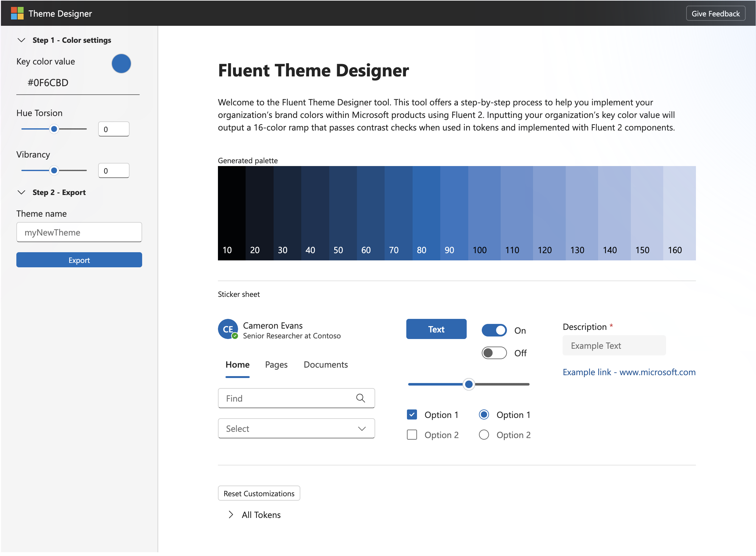Select palette swatch 50

pyautogui.click(x=343, y=213)
